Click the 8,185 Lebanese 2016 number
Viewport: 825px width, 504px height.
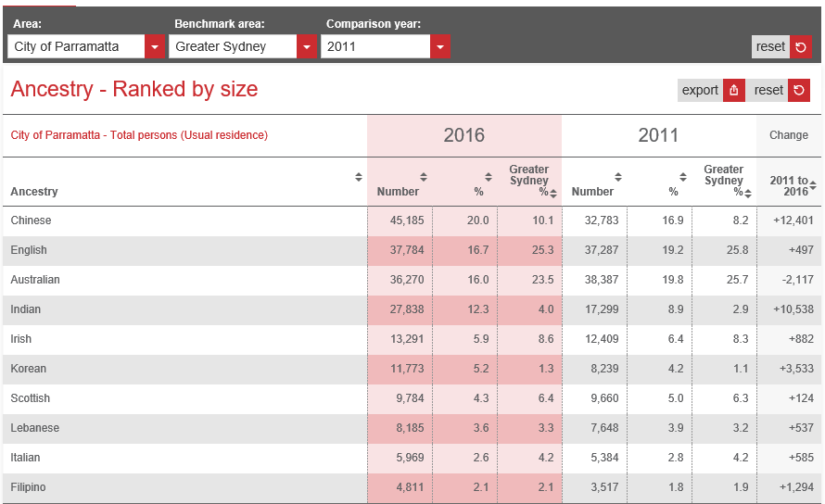pos(410,428)
